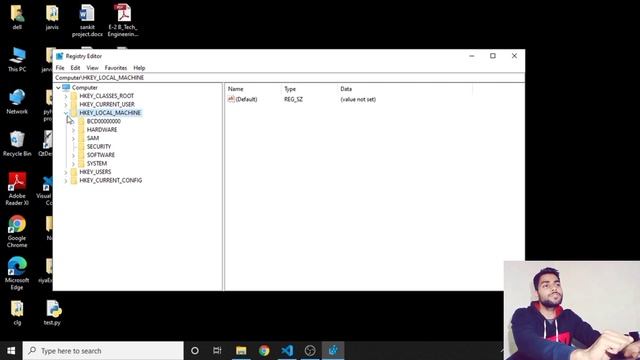Select test.py desktop file
Image resolution: width=640 pixels, height=360 pixels.
(x=52, y=313)
